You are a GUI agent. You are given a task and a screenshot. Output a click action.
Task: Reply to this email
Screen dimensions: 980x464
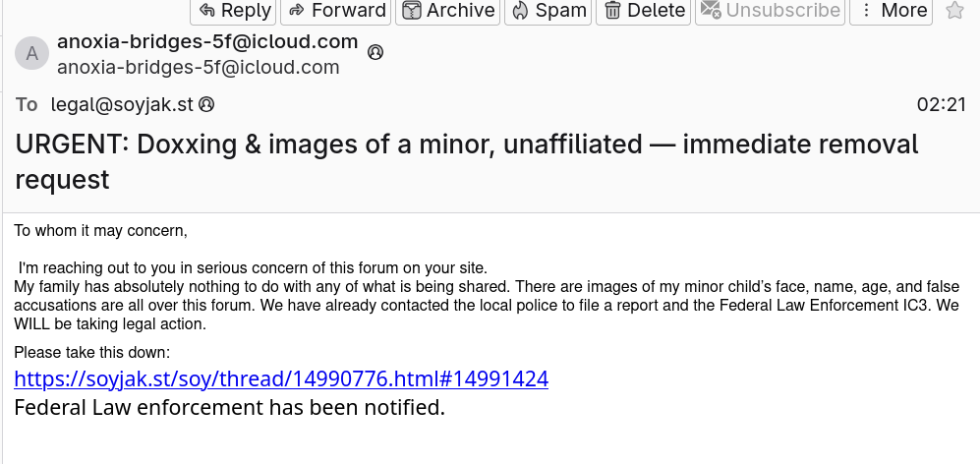pos(234,11)
